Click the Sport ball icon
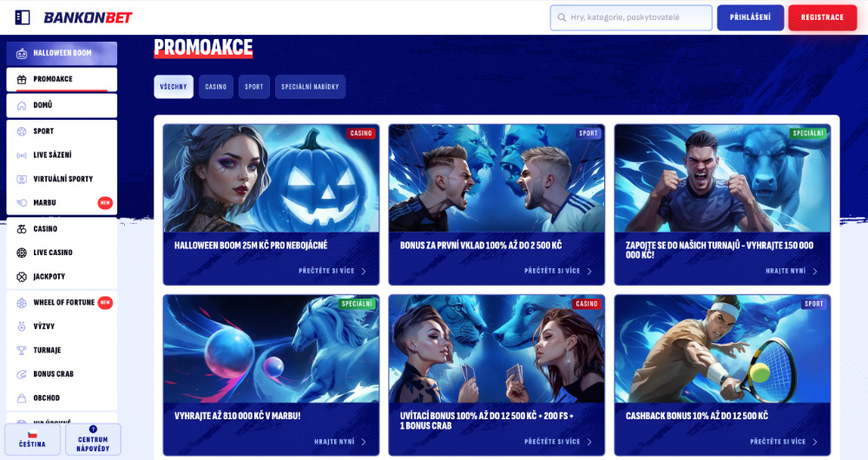The image size is (868, 460). click(x=22, y=131)
